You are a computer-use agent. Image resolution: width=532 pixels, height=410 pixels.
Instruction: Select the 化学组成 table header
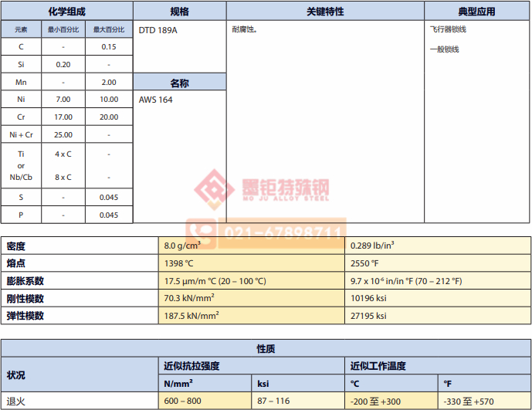click(67, 12)
